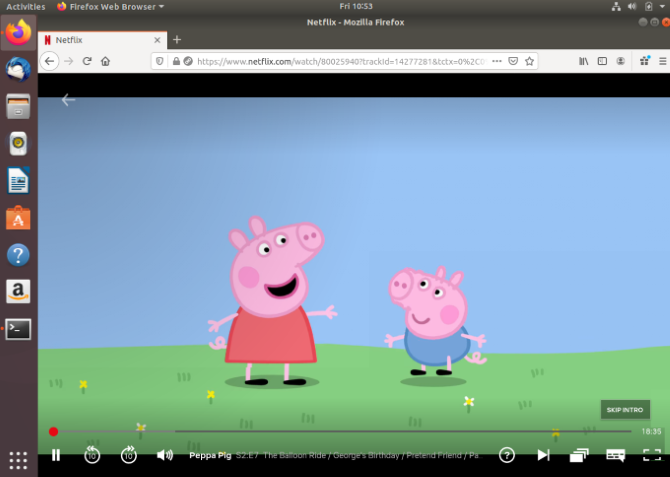Viewport: 670px width, 477px height.
Task: Open the player help question mark
Action: point(507,455)
